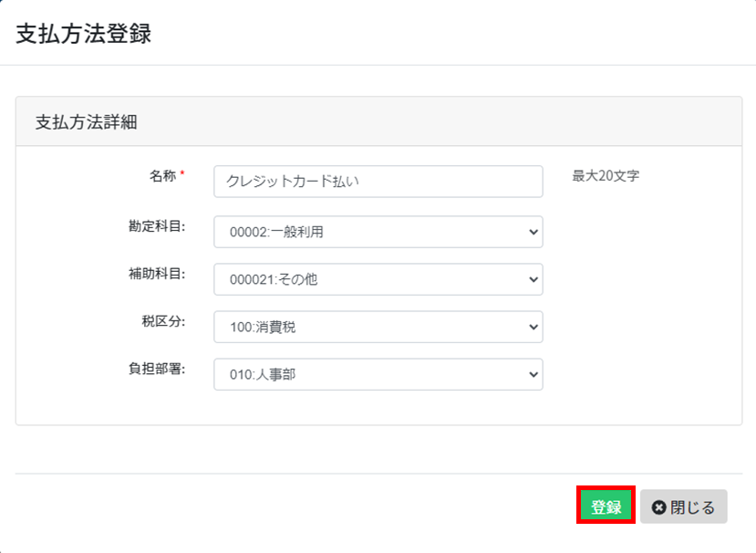Open the 負担部署 dropdown showing 010:人事部
This screenshot has height=553, width=756.
point(378,374)
